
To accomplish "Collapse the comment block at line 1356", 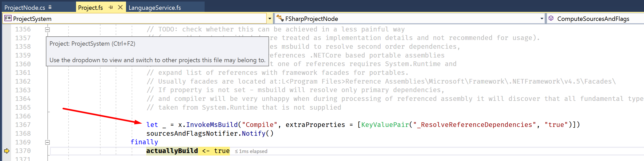I will [47, 30].
